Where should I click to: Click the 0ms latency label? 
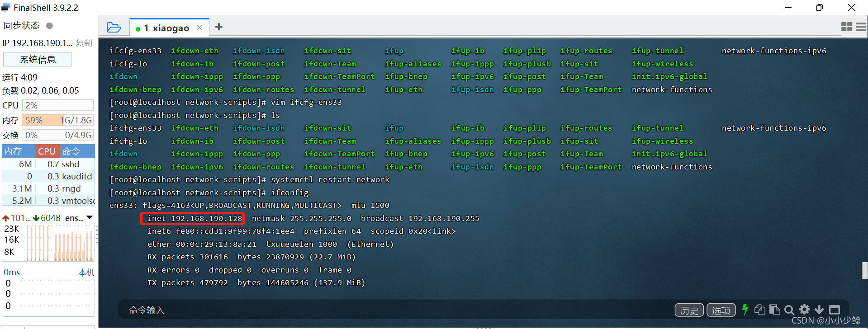(x=12, y=272)
